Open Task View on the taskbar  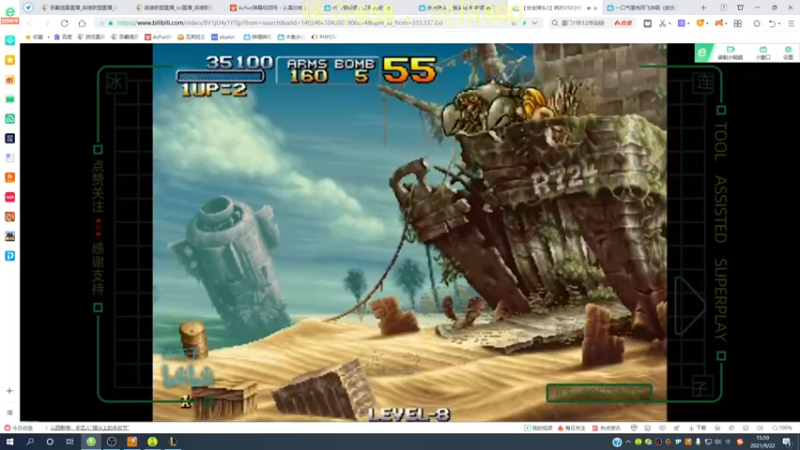click(70, 441)
